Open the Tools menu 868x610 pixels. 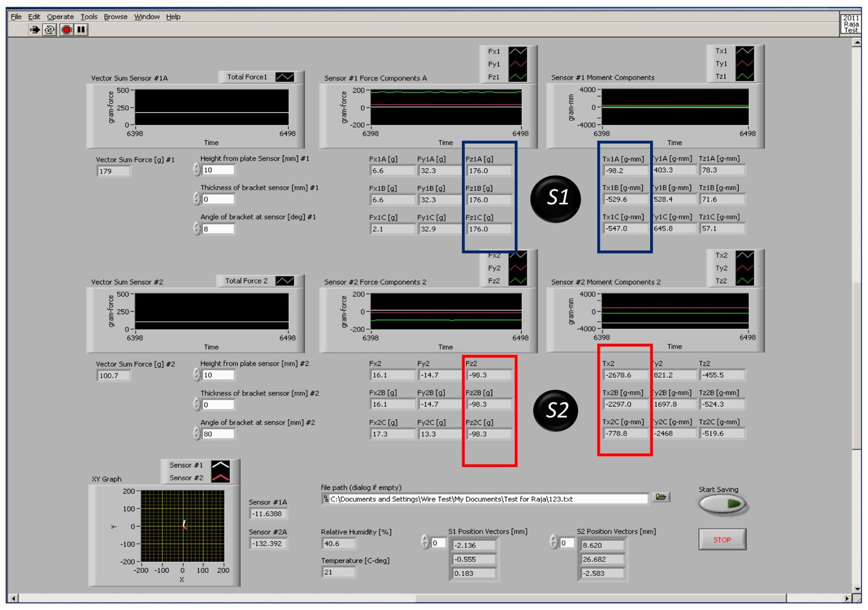[89, 17]
